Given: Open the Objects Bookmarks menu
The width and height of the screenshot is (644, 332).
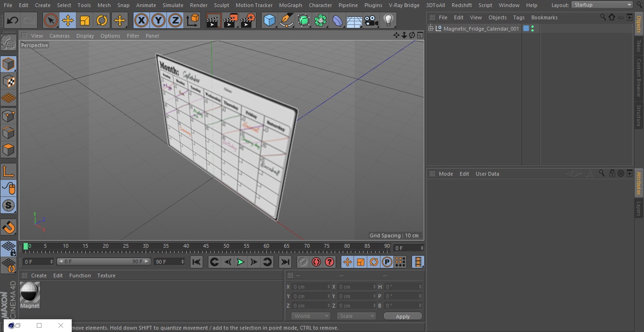Looking at the screenshot, I should pyautogui.click(x=544, y=17).
